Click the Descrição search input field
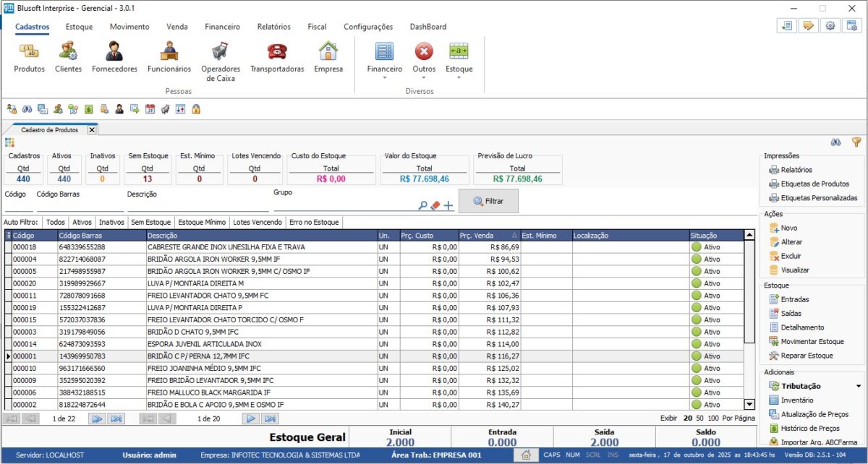868x464 pixels. tap(197, 206)
